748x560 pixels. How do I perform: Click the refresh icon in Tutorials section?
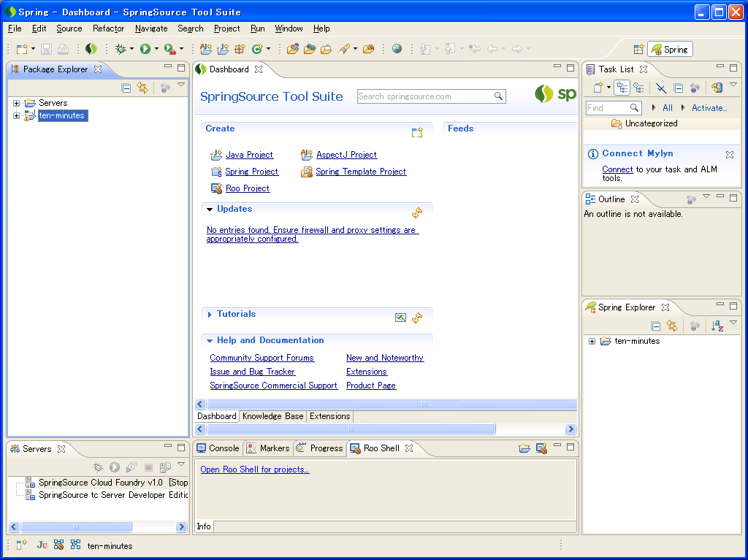[417, 317]
